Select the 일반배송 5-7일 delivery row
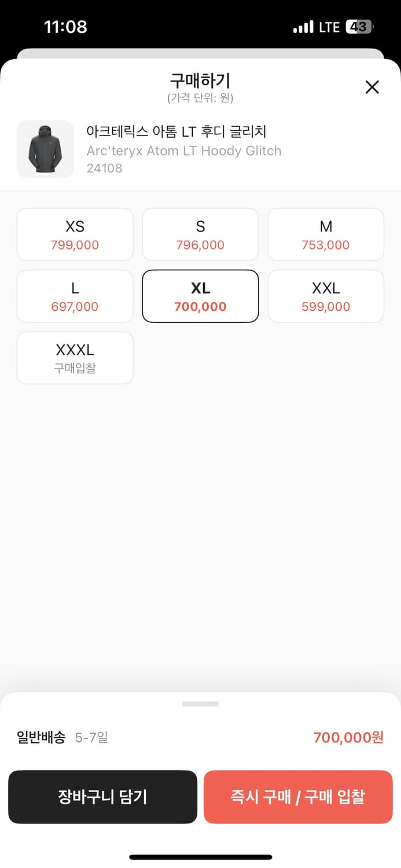Screen dimensions: 401x868 62,738
